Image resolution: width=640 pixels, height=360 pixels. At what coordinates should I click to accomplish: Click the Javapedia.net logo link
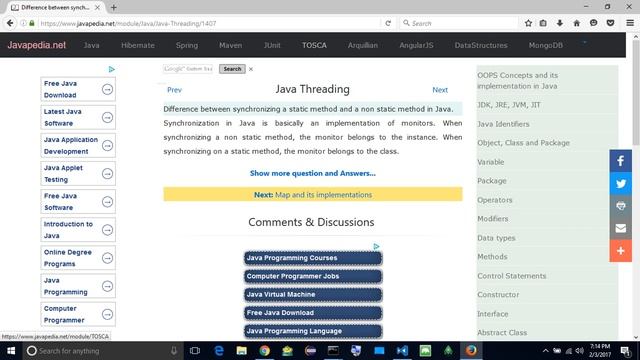pyautogui.click(x=36, y=45)
